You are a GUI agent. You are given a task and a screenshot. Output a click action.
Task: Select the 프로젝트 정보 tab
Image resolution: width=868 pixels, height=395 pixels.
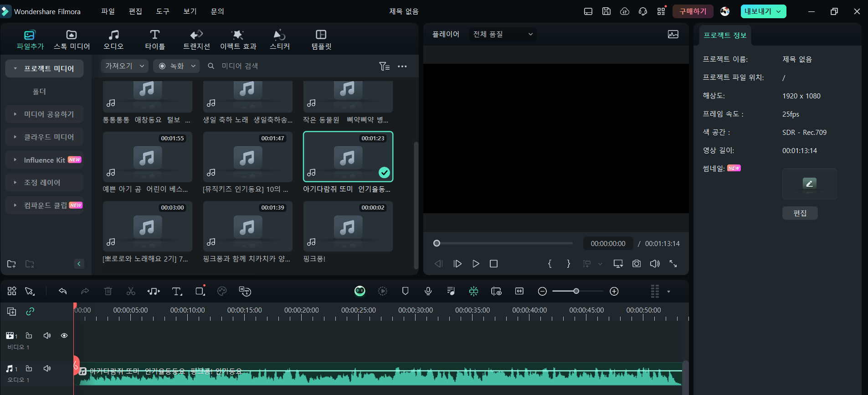(x=724, y=35)
